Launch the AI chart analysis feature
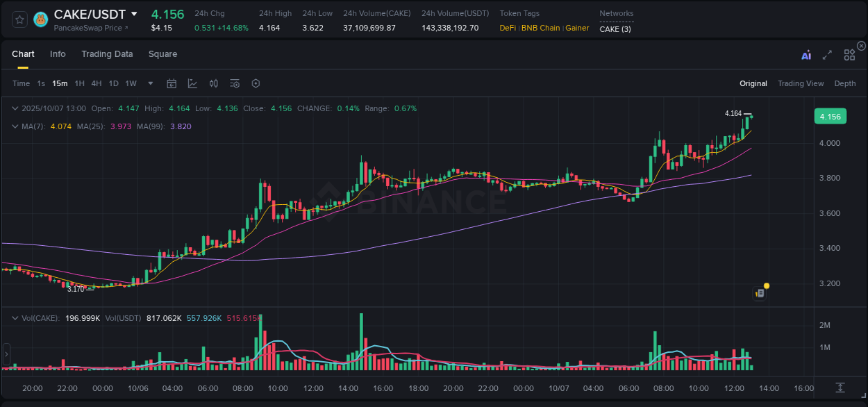Screen dimensions: 868x407 [x=806, y=55]
